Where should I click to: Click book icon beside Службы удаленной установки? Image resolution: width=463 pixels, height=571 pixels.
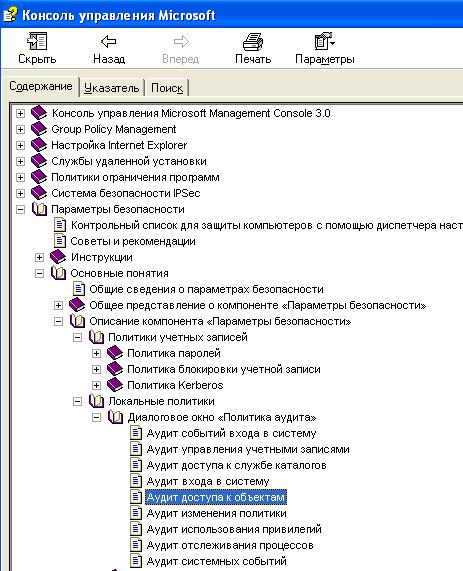click(39, 161)
